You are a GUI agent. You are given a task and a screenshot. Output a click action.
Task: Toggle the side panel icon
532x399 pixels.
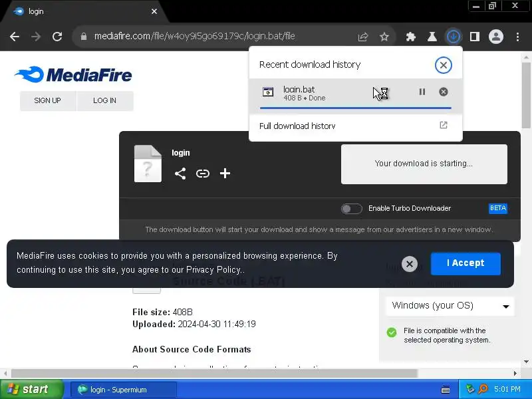click(x=475, y=37)
